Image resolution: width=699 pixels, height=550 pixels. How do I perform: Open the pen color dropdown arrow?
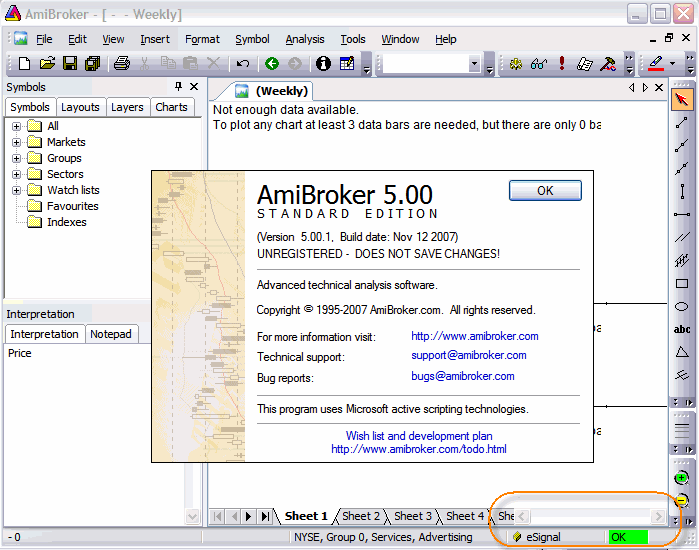[x=672, y=64]
